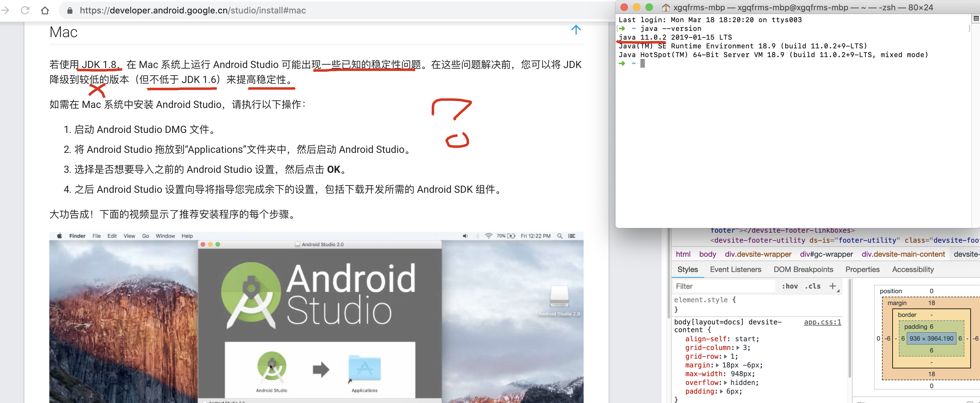Screen dimensions: 980x403
Task: Go to the browser home page icon
Action: pyautogui.click(x=45, y=10)
